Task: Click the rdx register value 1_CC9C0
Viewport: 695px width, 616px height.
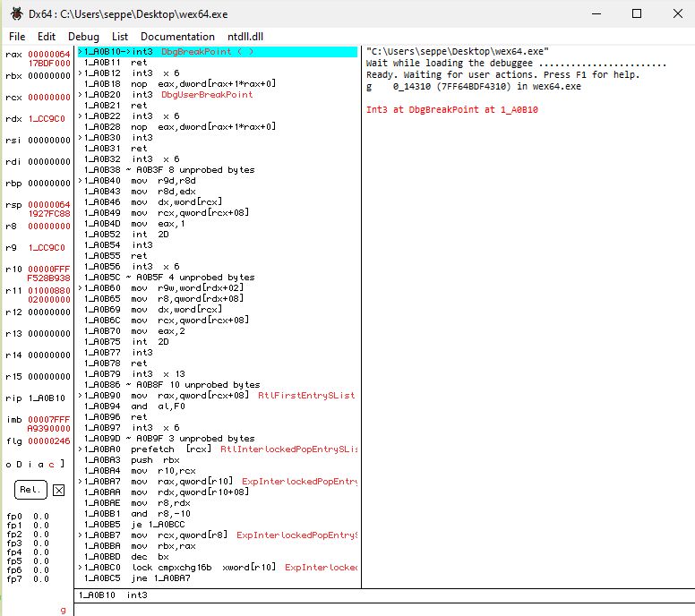Action: 47,119
